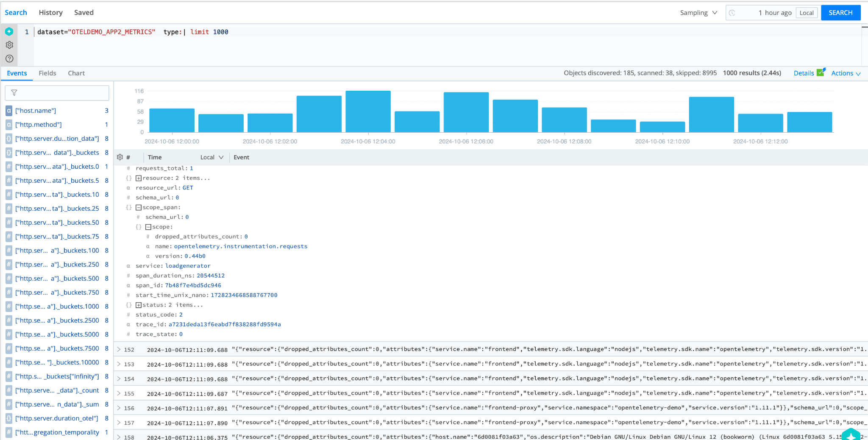The image size is (868, 440).
Task: Expand the status 2 items node
Action: pyautogui.click(x=139, y=305)
